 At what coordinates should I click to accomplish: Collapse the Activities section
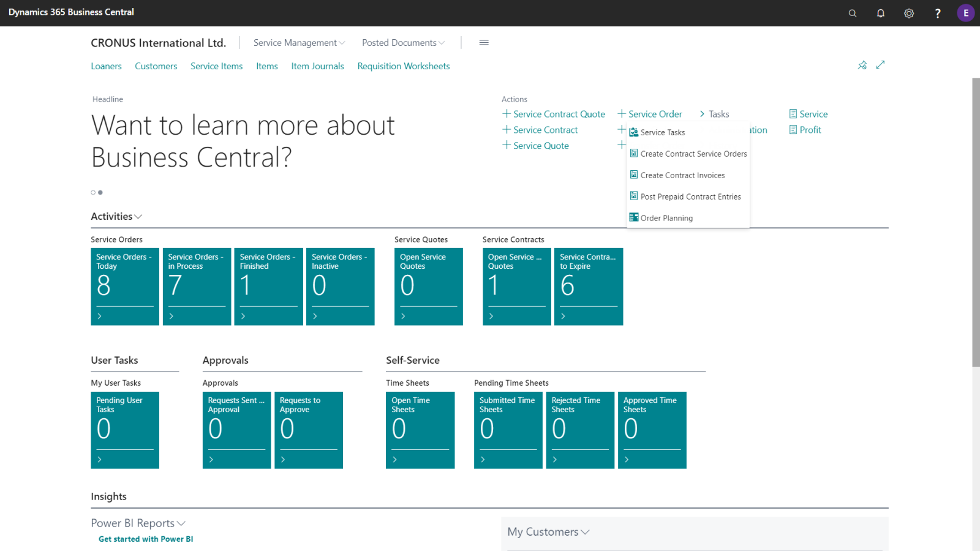point(116,217)
